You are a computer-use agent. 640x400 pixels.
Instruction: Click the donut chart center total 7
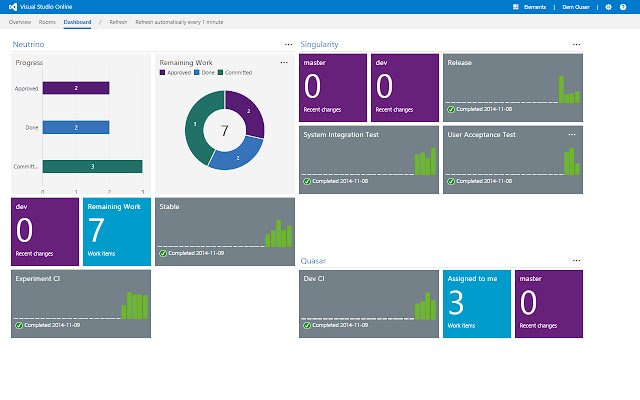click(224, 131)
